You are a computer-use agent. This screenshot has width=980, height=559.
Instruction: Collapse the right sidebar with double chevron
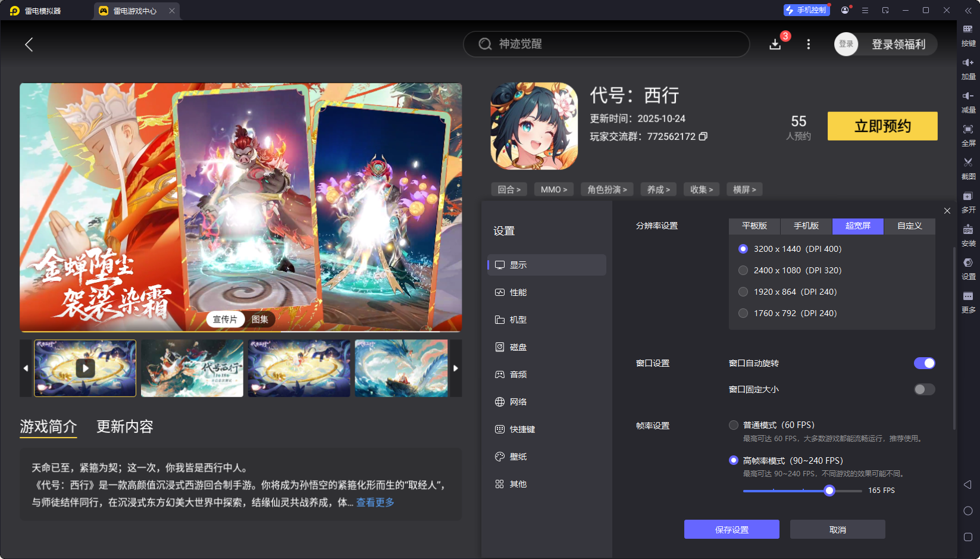tap(968, 10)
